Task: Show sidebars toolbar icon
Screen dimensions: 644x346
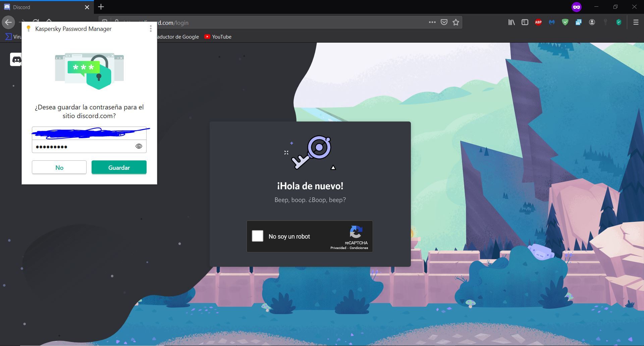Action: coord(525,22)
